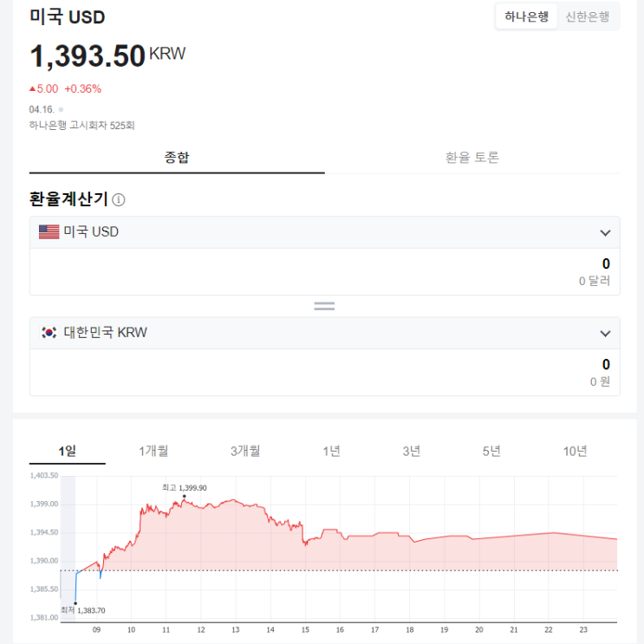This screenshot has width=644, height=644.
Task: Click the equals swap icon between currencies
Action: click(324, 306)
